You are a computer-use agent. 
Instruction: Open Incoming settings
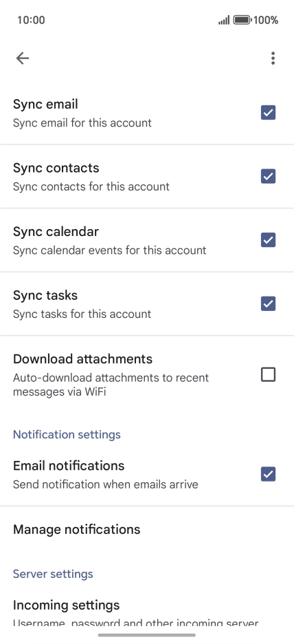147,613
